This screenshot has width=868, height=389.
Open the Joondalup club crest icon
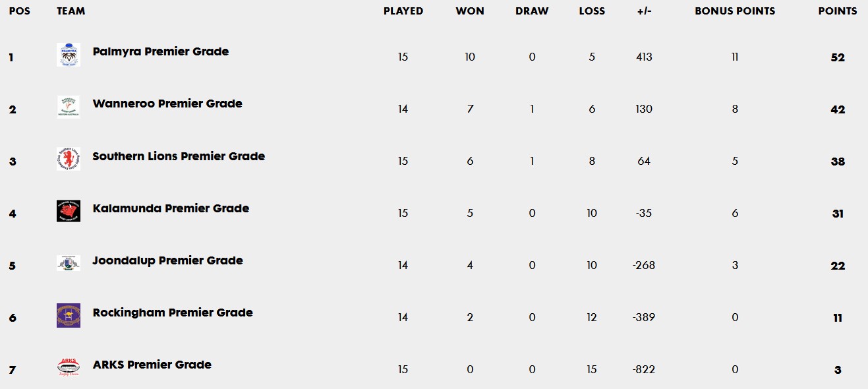click(69, 263)
